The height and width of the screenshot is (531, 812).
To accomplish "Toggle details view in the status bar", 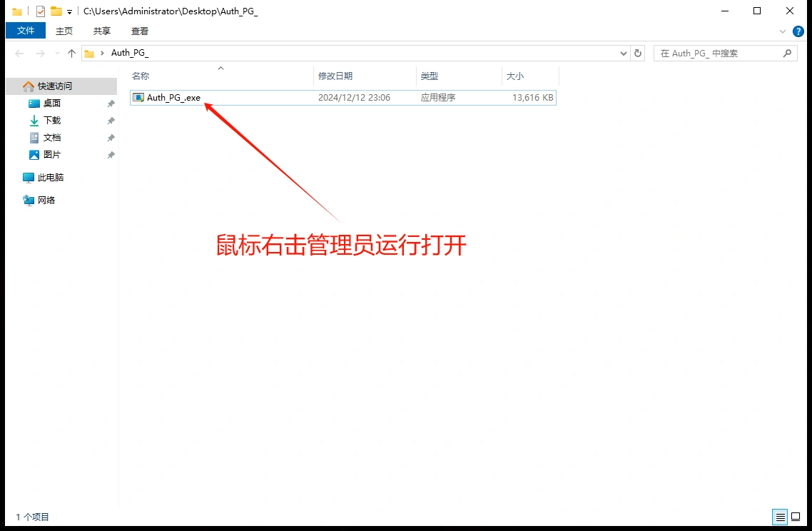I will click(x=780, y=516).
